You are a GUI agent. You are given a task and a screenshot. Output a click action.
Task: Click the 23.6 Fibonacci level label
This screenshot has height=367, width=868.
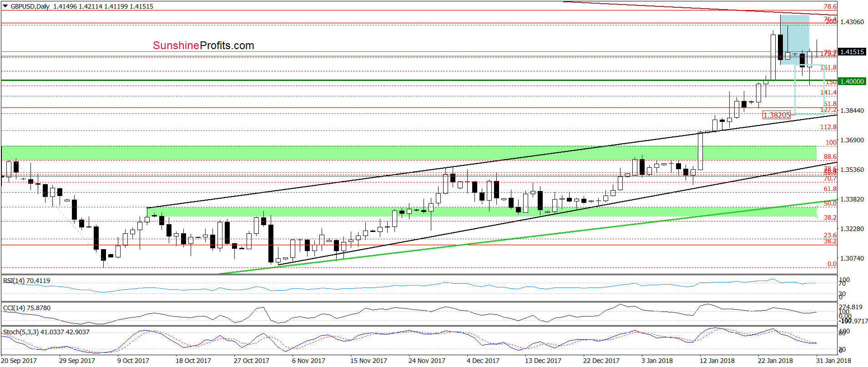830,235
